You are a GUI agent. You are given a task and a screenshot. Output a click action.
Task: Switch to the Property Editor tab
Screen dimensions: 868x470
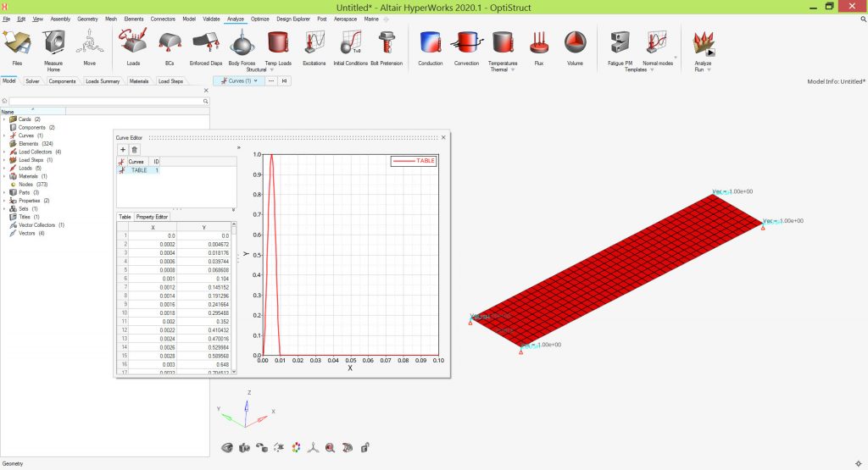click(152, 217)
